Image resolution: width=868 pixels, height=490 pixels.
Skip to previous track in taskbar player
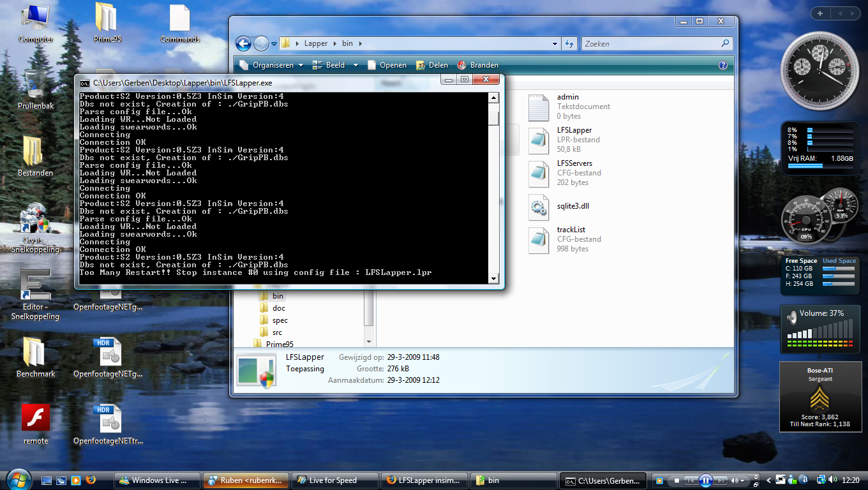coord(690,480)
